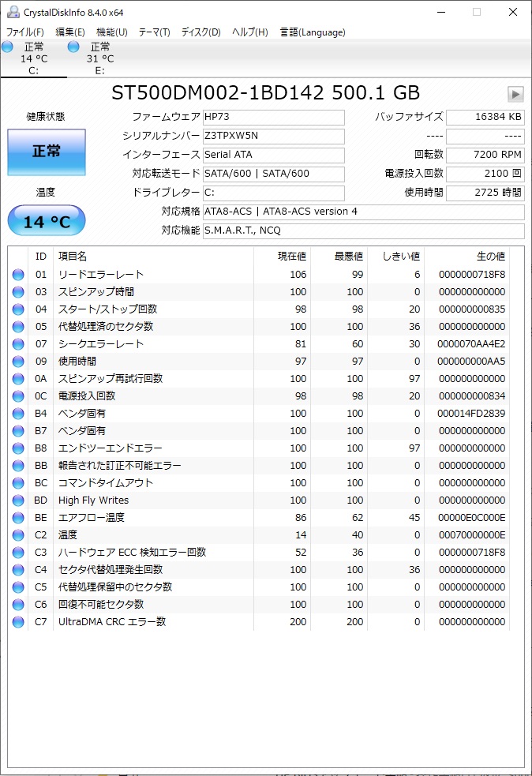Click status orb for リードエラーレート row
The height and width of the screenshot is (776, 532).
point(18,275)
